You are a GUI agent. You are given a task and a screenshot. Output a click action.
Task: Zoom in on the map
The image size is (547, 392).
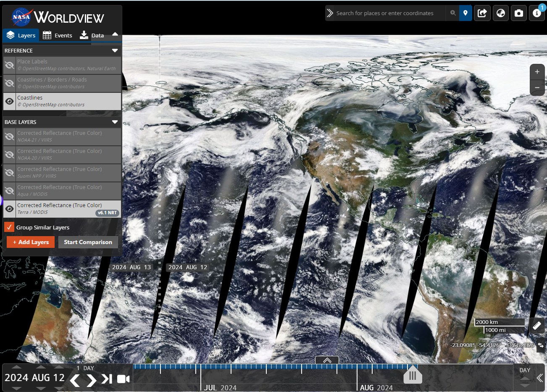(x=537, y=72)
